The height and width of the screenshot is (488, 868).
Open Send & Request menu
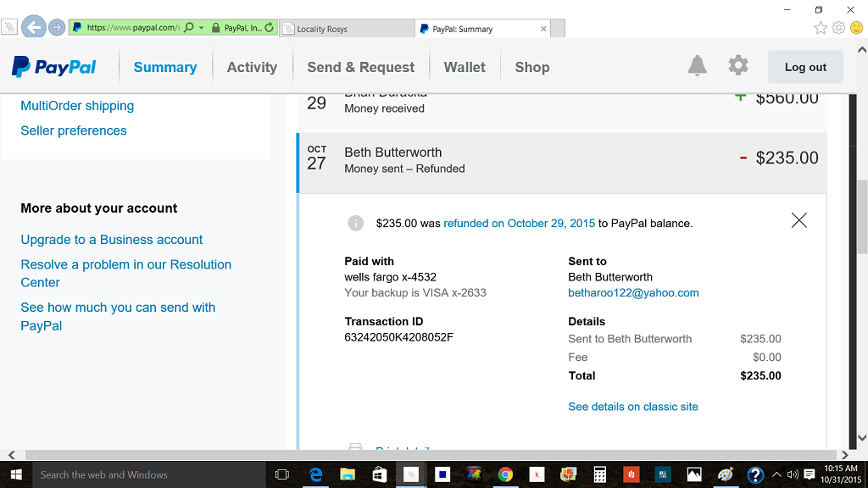click(x=360, y=67)
